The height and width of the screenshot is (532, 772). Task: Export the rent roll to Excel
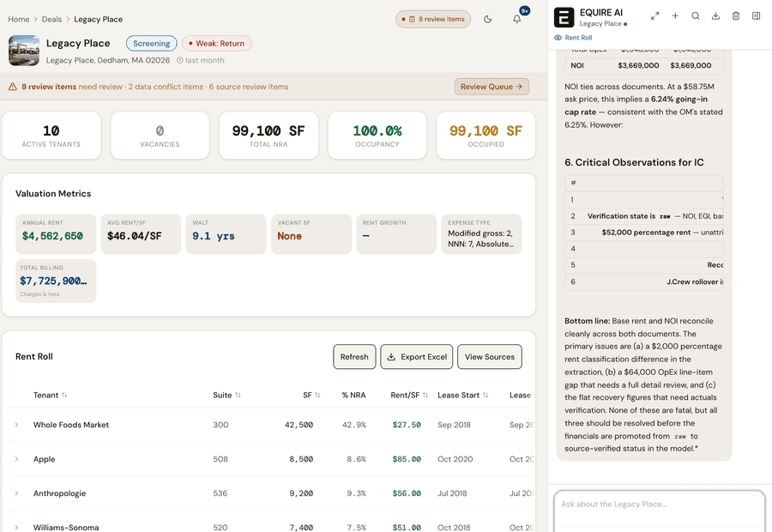[x=417, y=357]
